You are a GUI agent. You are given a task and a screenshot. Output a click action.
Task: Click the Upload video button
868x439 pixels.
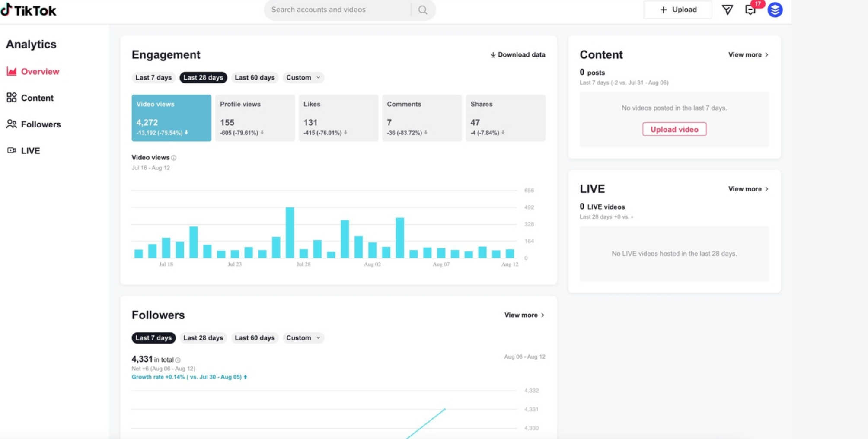tap(674, 129)
